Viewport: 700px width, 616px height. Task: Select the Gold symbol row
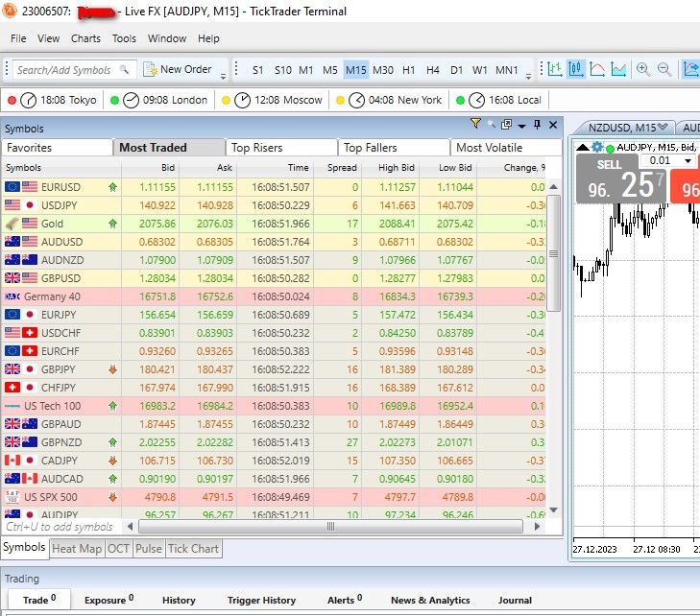(x=274, y=224)
